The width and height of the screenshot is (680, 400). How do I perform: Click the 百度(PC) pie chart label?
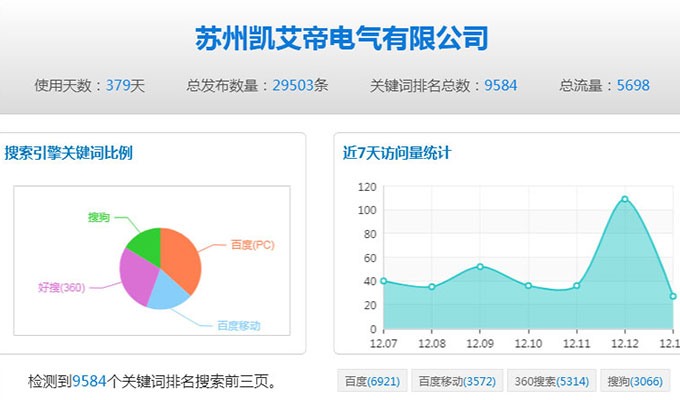(x=253, y=245)
